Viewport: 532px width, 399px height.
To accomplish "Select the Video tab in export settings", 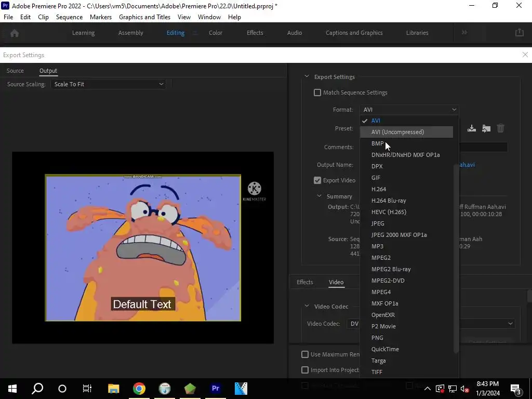I will tap(336, 282).
